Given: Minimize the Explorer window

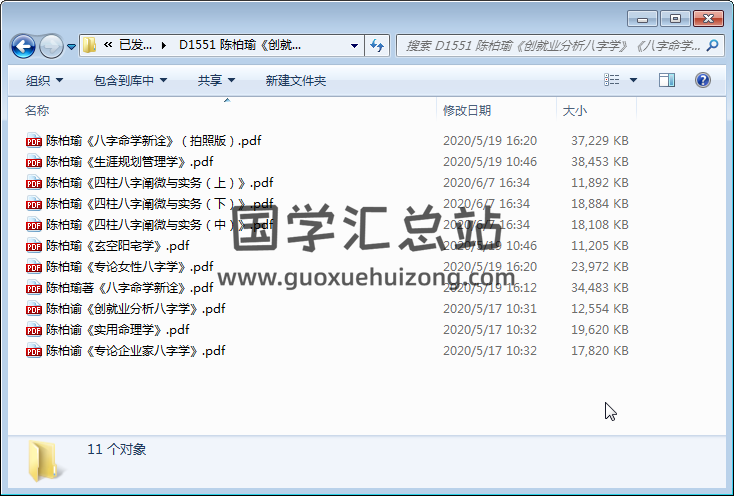Looking at the screenshot, I should coord(642,19).
